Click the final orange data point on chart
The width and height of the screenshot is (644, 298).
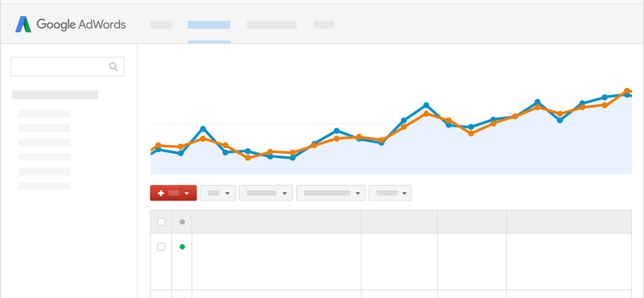627,91
